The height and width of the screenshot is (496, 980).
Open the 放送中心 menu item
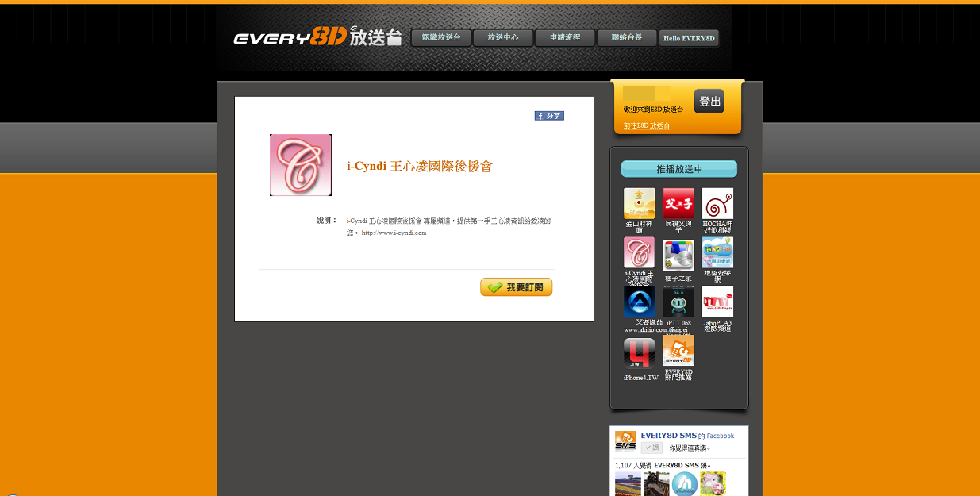(x=503, y=38)
